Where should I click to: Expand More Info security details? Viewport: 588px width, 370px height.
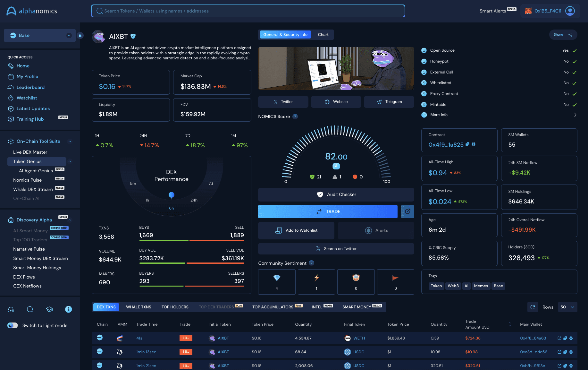pos(499,115)
